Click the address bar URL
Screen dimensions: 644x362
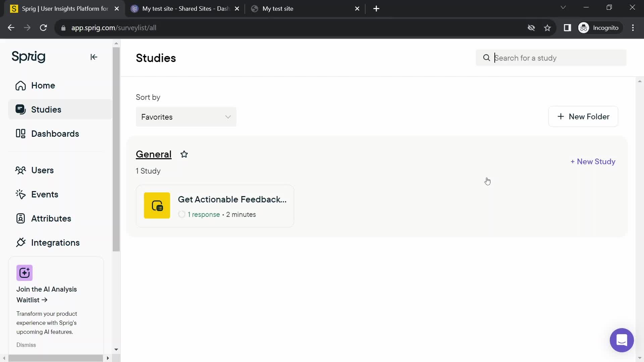(x=114, y=28)
